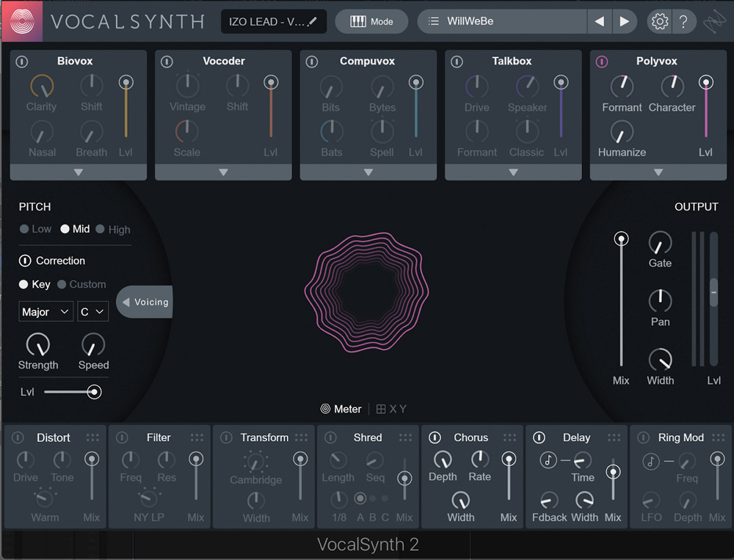Viewport: 734px width, 560px height.
Task: Click the iZotope signature logo at top right
Action: pyautogui.click(x=715, y=22)
